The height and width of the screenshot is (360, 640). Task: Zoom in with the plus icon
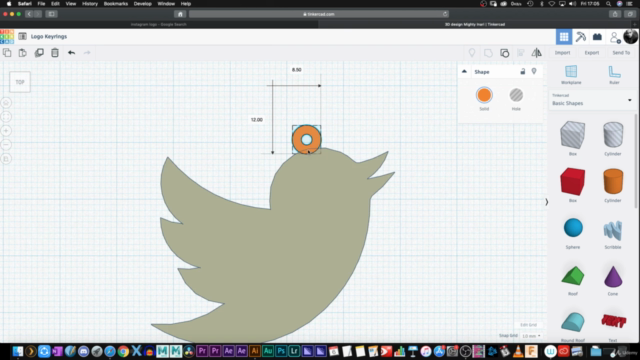[x=6, y=131]
